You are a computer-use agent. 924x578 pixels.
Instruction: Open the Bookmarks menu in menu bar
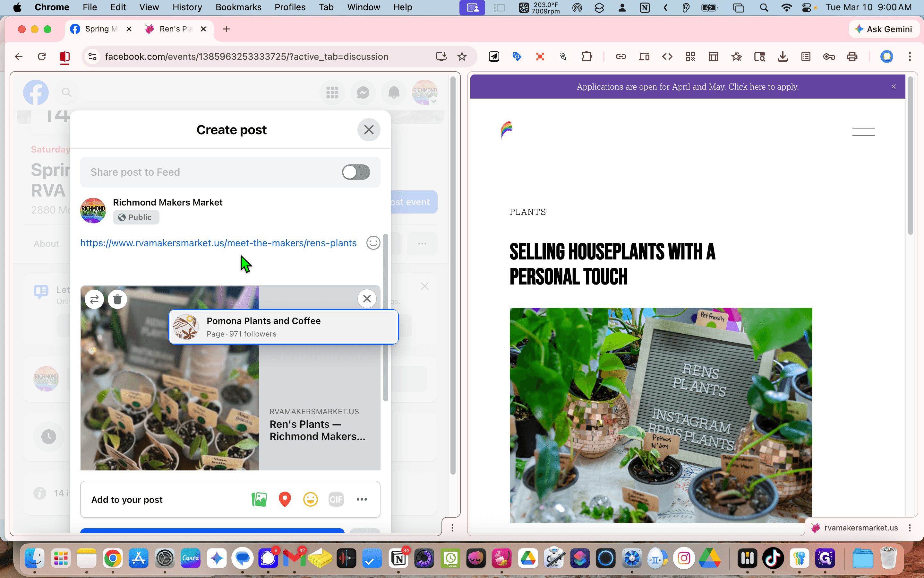coord(238,7)
